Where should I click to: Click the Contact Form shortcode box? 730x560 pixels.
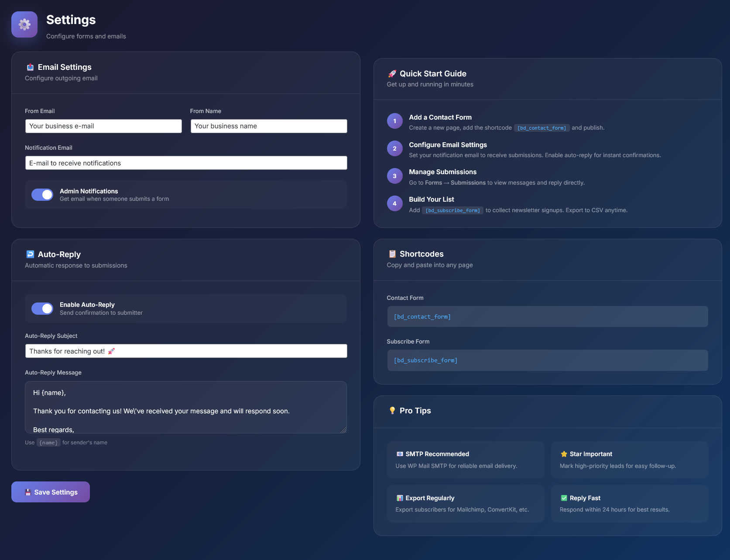pyautogui.click(x=547, y=317)
